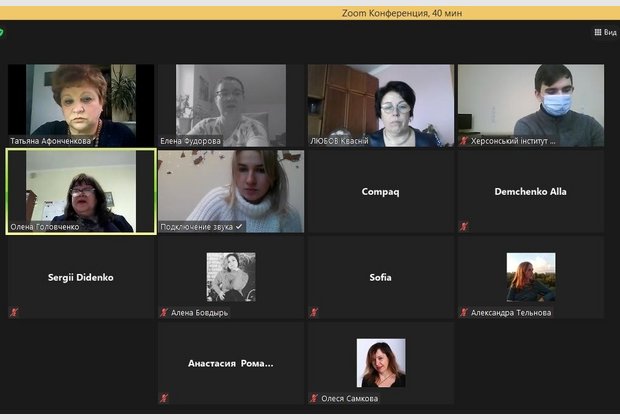Click Алена Бовдырь profile picture

(x=231, y=277)
